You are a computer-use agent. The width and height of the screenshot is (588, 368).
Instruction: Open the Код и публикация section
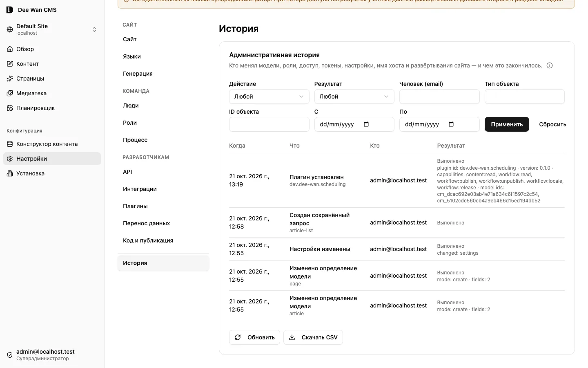(163, 240)
